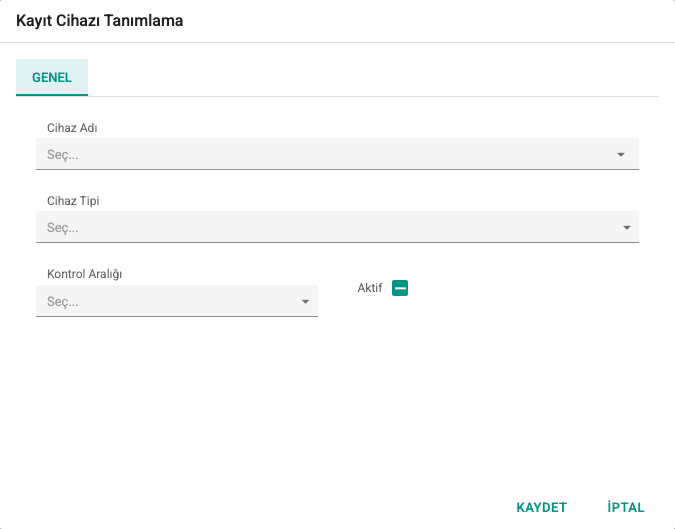Toggle the Aktif checkbox
The width and height of the screenshot is (675, 529).
click(x=400, y=288)
